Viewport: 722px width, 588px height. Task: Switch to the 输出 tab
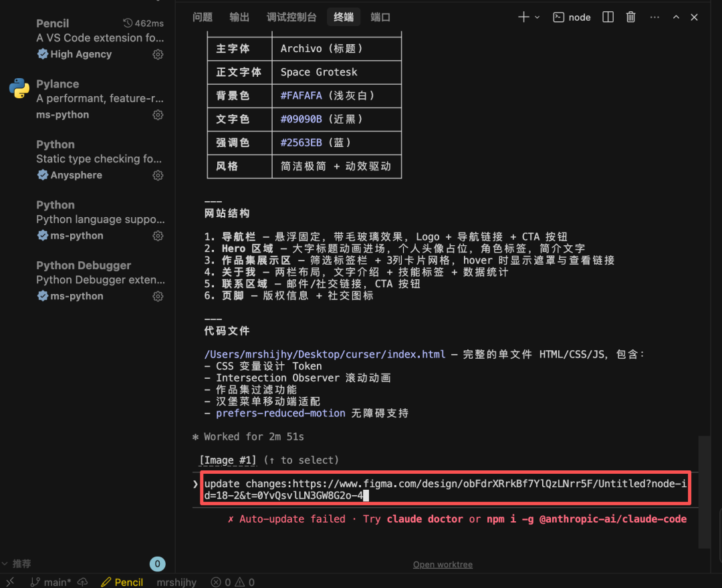click(239, 17)
